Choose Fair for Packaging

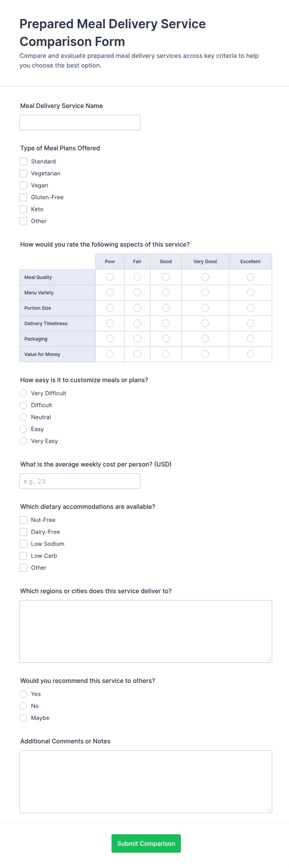click(137, 339)
